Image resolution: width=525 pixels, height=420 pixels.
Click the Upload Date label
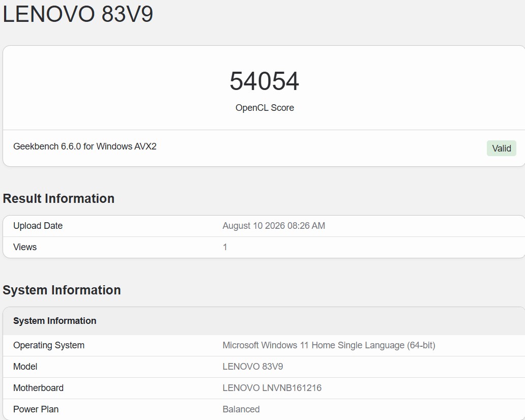point(38,226)
